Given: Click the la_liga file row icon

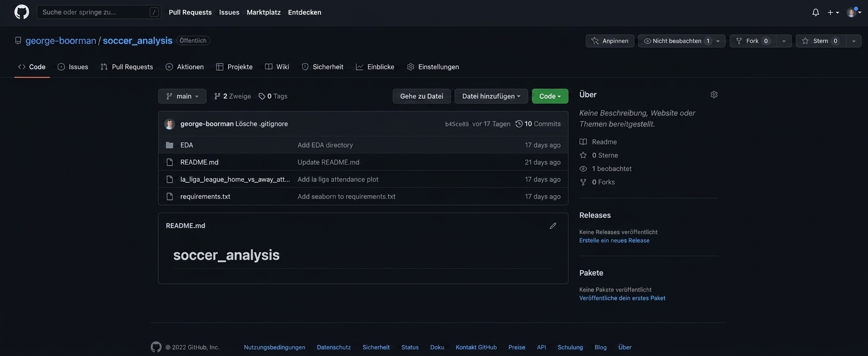Looking at the screenshot, I should click(170, 179).
